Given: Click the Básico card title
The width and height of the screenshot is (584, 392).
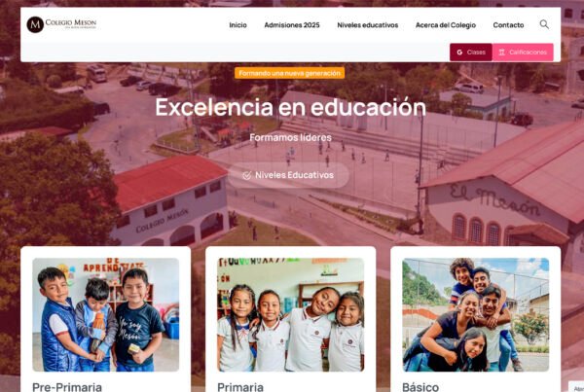Looking at the screenshot, I should point(420,387).
